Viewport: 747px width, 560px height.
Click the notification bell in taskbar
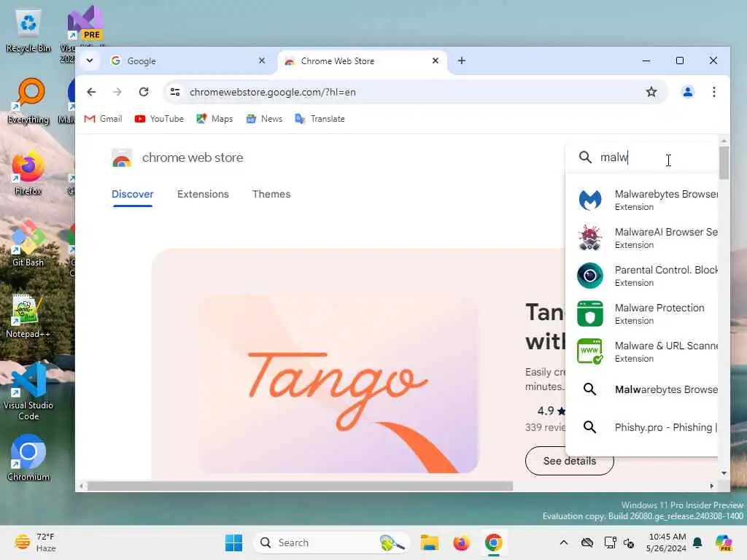(x=697, y=542)
